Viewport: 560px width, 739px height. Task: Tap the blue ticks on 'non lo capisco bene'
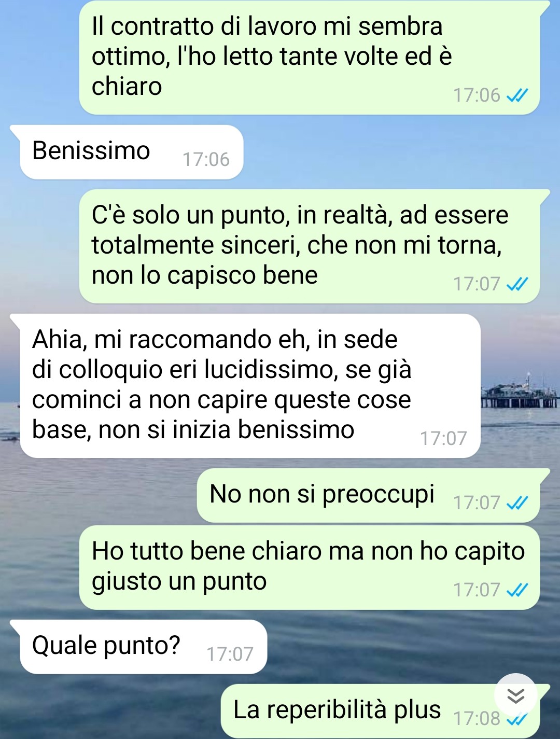coord(517,284)
